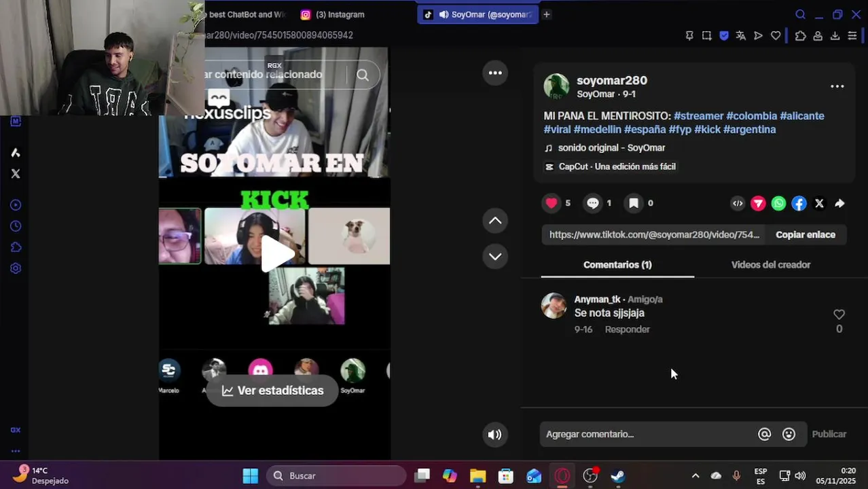The image size is (868, 489).
Task: Open comments via speech bubble icon
Action: [593, 203]
